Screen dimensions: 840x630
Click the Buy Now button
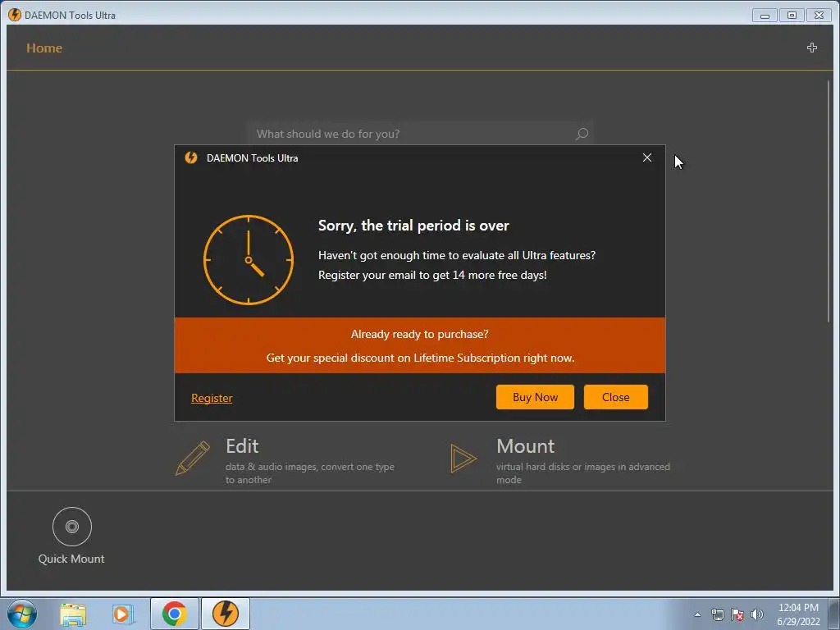[x=535, y=397]
